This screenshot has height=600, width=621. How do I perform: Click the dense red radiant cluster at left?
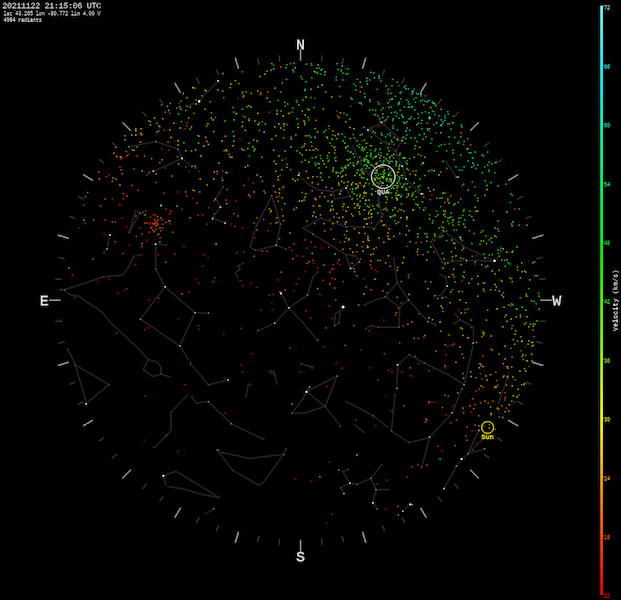pos(154,224)
